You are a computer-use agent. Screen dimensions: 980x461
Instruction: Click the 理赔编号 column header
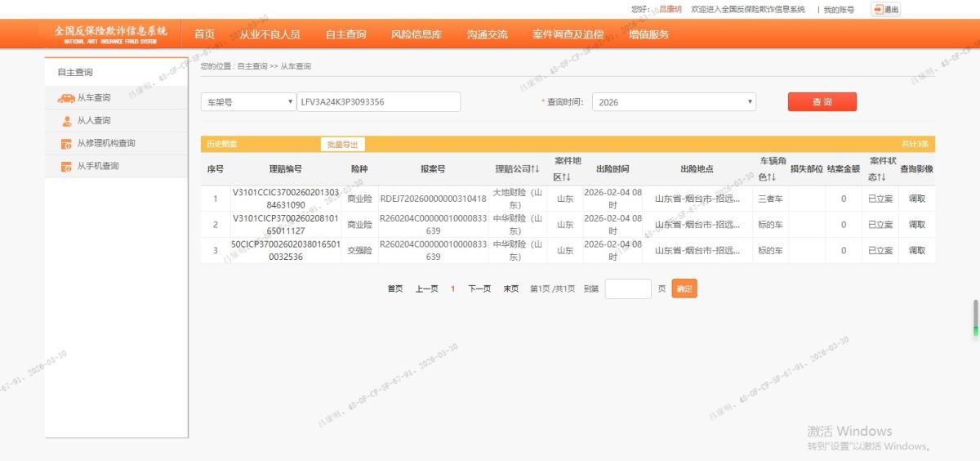[x=285, y=169]
